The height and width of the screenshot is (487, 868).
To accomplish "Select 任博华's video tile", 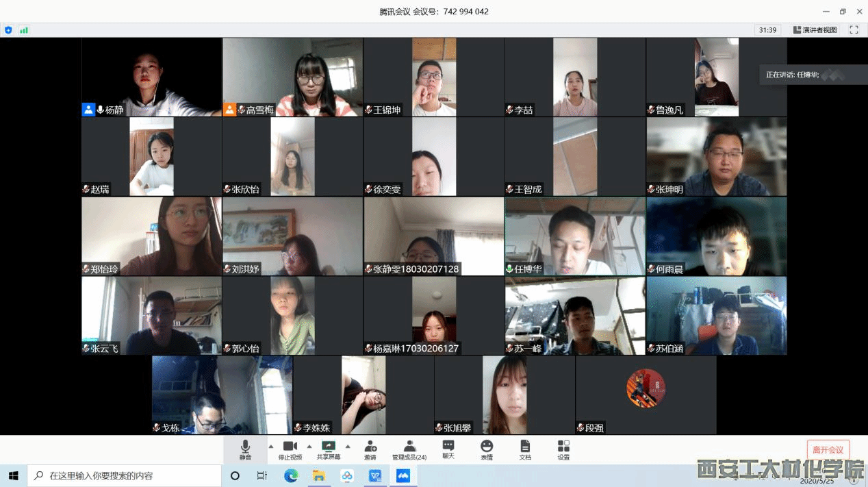I will coord(575,236).
